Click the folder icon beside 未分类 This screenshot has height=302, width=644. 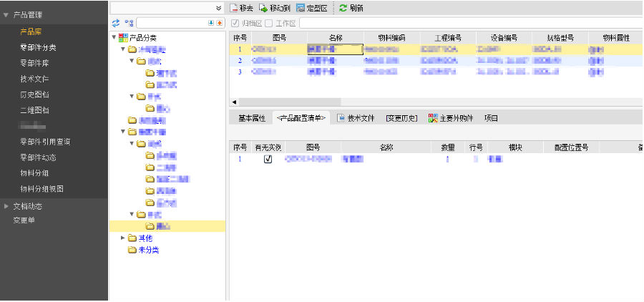[x=132, y=250]
